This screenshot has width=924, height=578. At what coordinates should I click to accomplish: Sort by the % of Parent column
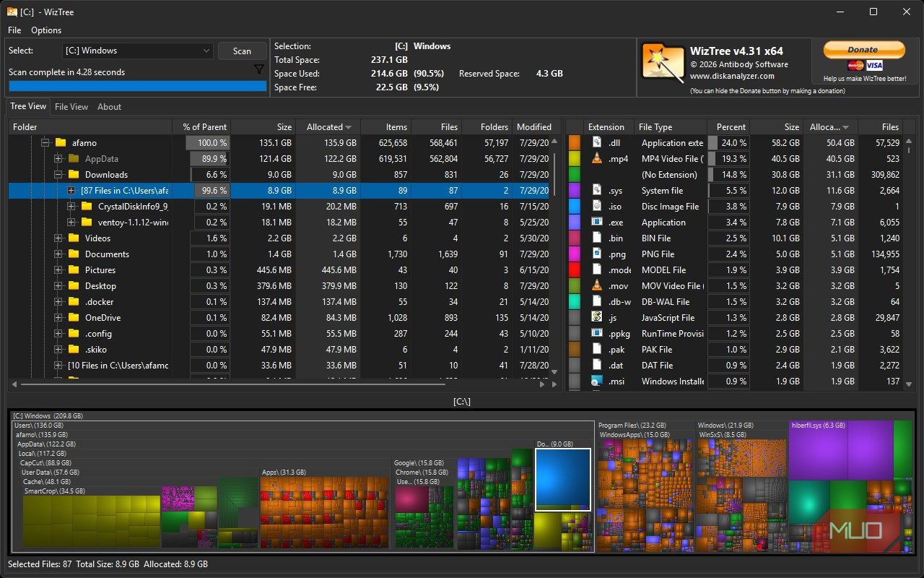click(x=201, y=127)
